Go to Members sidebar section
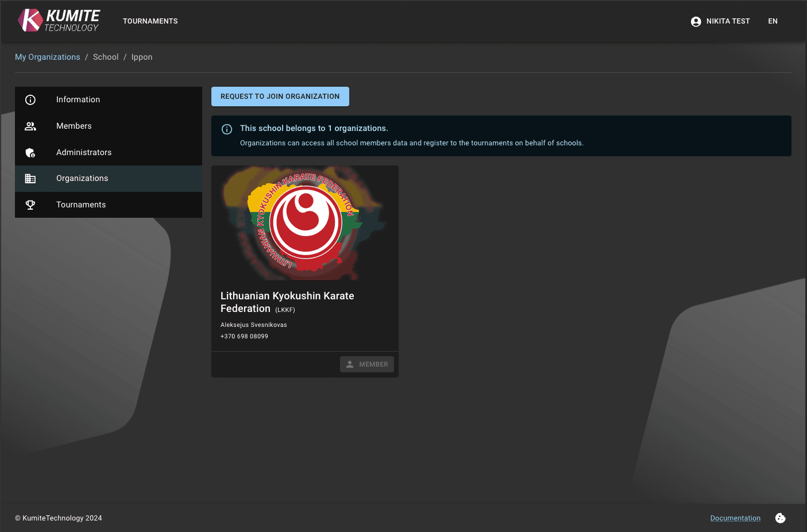 tap(74, 126)
